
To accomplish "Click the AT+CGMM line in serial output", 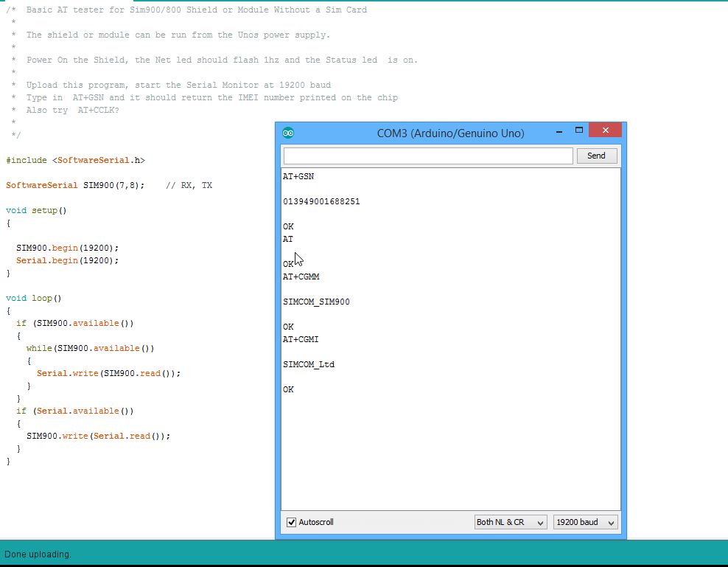I will click(301, 276).
